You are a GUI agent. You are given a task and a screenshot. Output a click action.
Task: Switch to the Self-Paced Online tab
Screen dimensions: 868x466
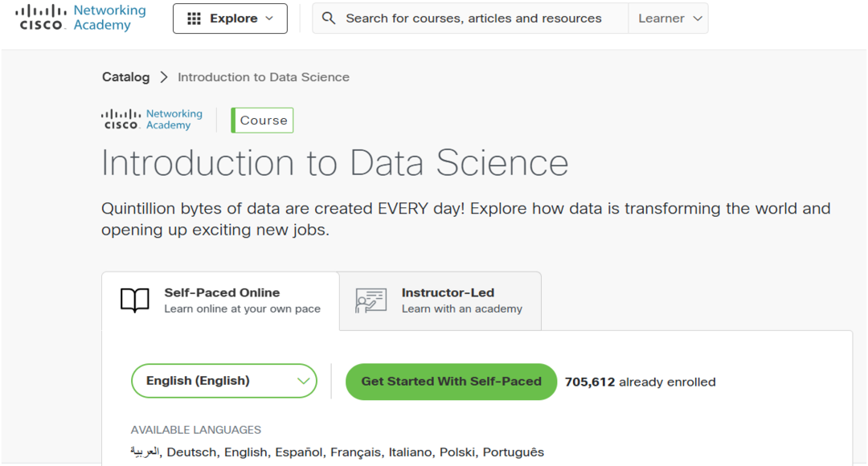(x=220, y=300)
